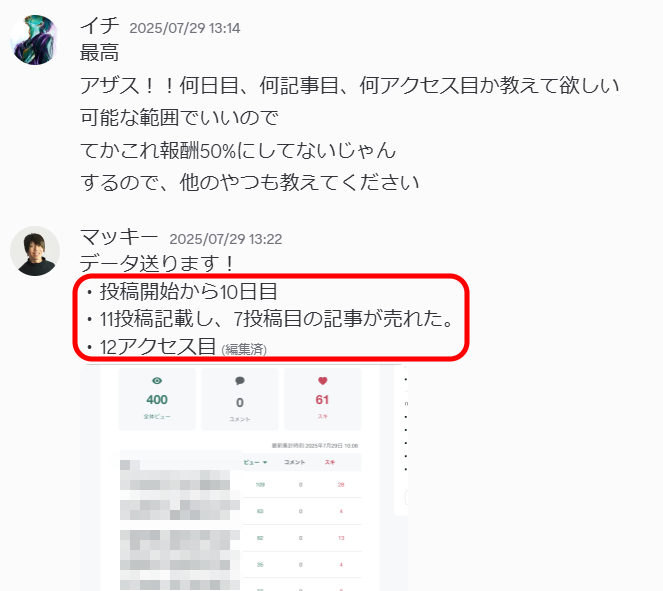Click イチ's profile avatar

pos(34,40)
